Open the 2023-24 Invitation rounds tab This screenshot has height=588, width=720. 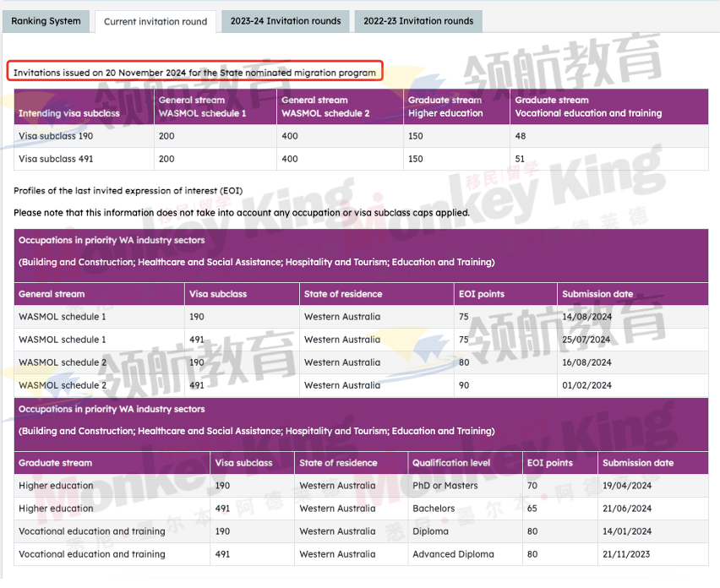[x=286, y=21]
